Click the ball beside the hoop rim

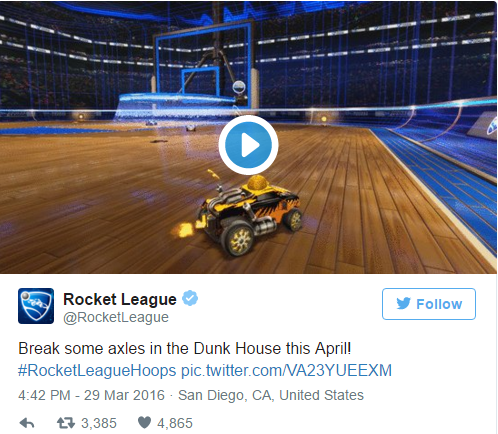pos(239,87)
